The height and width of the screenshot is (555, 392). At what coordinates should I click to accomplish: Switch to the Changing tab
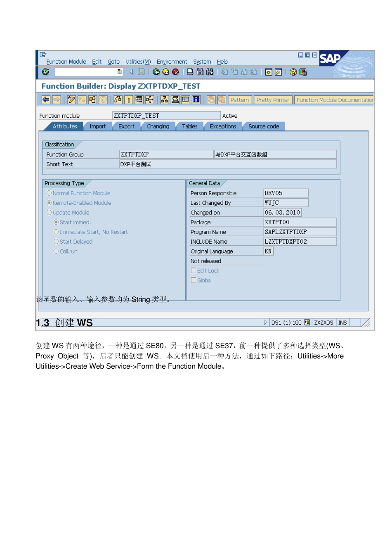(x=158, y=126)
